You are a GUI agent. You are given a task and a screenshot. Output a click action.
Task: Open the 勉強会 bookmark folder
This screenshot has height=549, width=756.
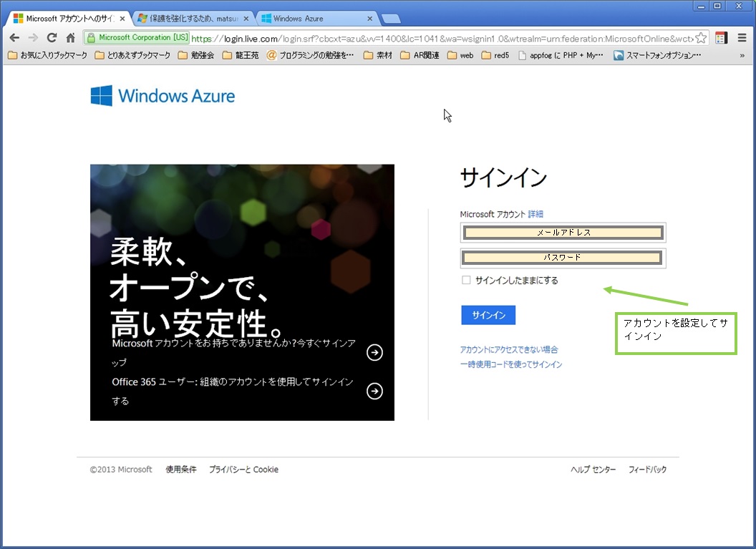pyautogui.click(x=196, y=55)
